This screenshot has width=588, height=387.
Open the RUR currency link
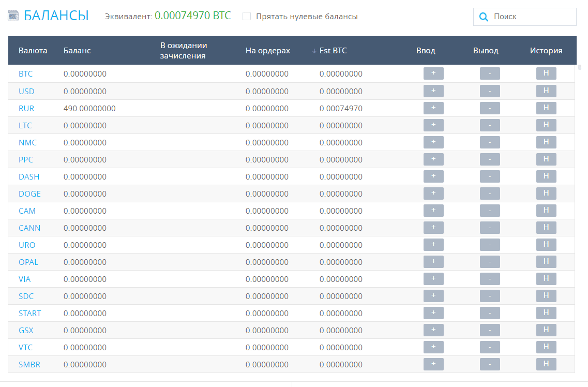click(x=26, y=109)
